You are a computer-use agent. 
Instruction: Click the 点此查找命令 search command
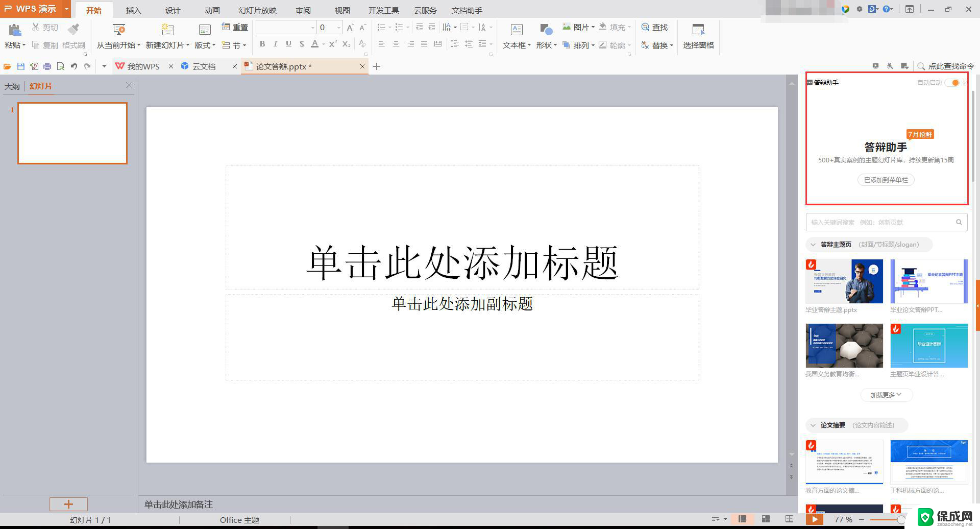pyautogui.click(x=945, y=66)
